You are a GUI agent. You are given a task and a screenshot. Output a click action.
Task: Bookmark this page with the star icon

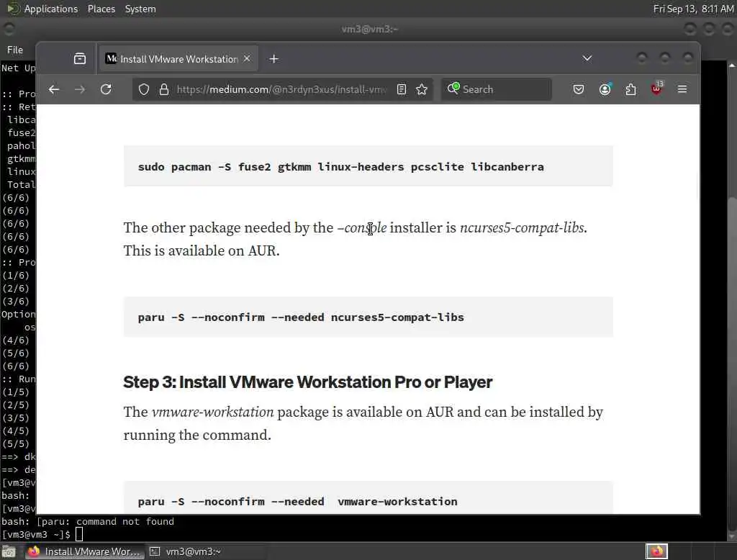(422, 89)
